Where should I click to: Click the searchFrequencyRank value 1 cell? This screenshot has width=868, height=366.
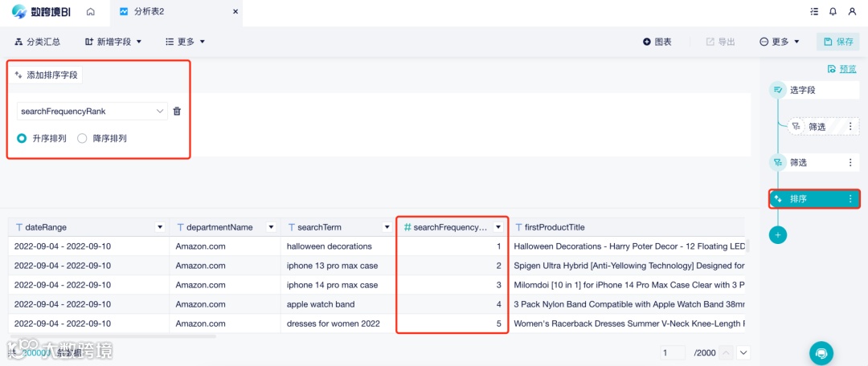pos(452,246)
